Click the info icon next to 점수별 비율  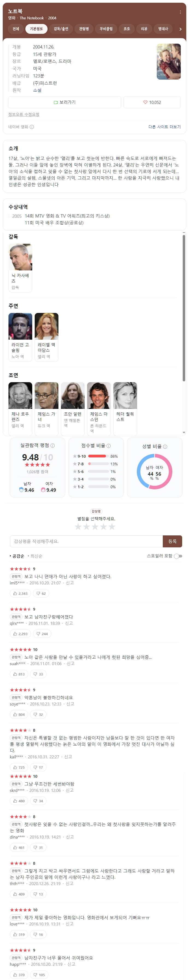(x=109, y=446)
